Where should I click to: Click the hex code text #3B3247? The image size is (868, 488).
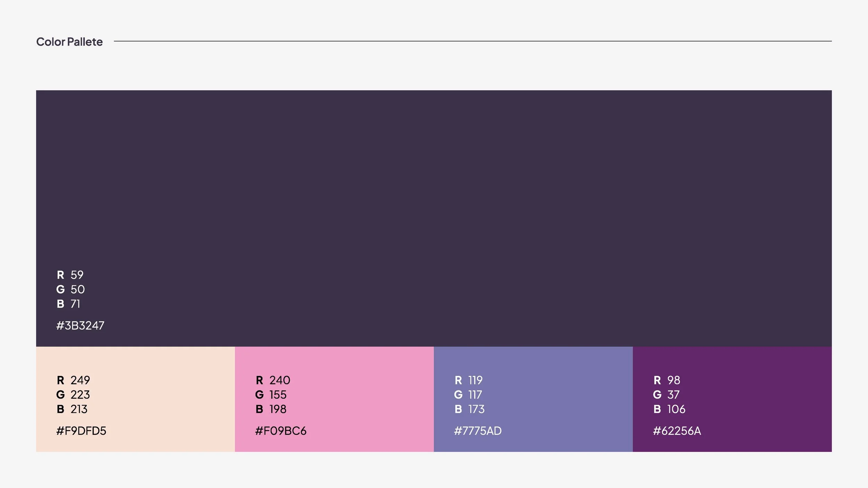(80, 326)
